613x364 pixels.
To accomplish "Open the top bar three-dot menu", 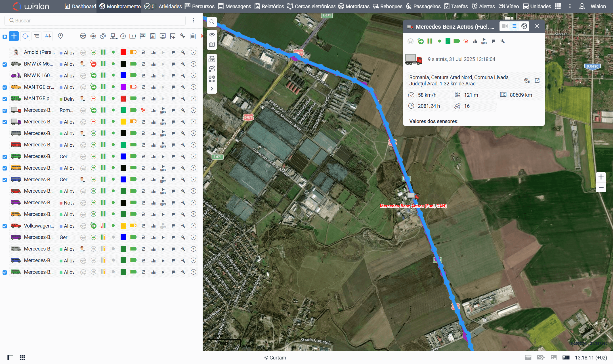I will pyautogui.click(x=570, y=6).
